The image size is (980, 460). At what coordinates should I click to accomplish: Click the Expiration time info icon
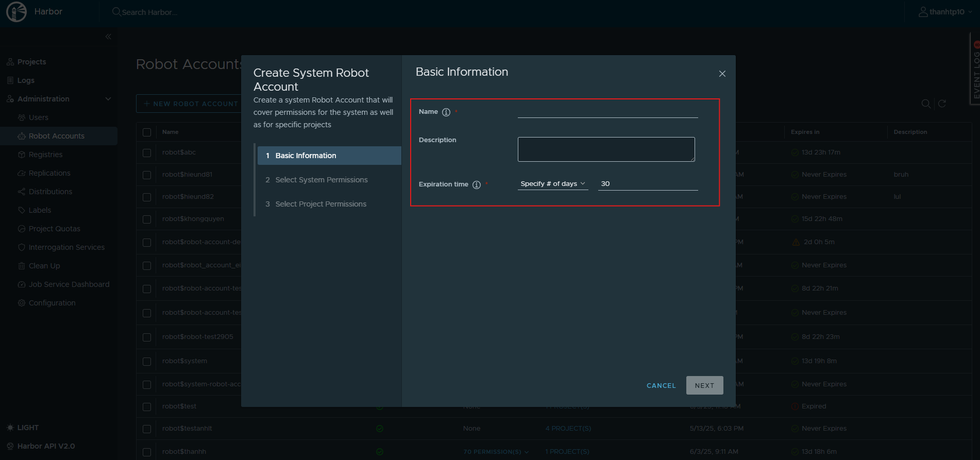[477, 185]
